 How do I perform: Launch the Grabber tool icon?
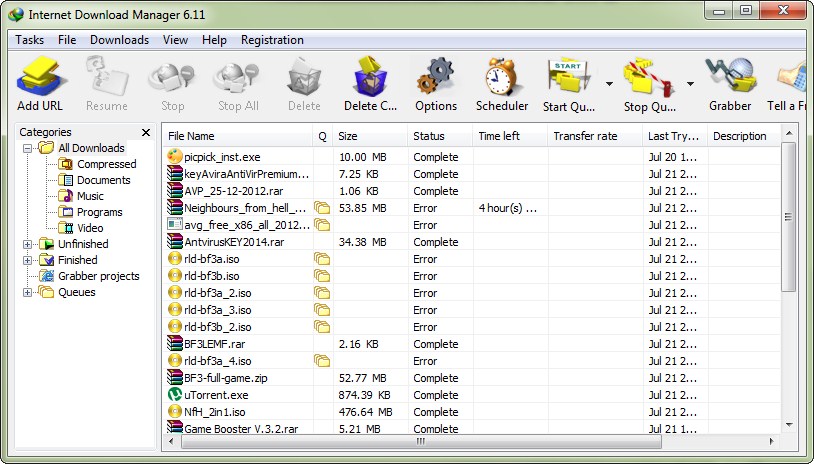(730, 77)
